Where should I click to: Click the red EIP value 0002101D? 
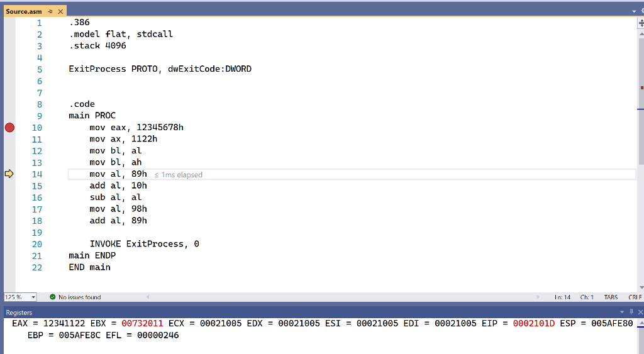[x=533, y=324]
